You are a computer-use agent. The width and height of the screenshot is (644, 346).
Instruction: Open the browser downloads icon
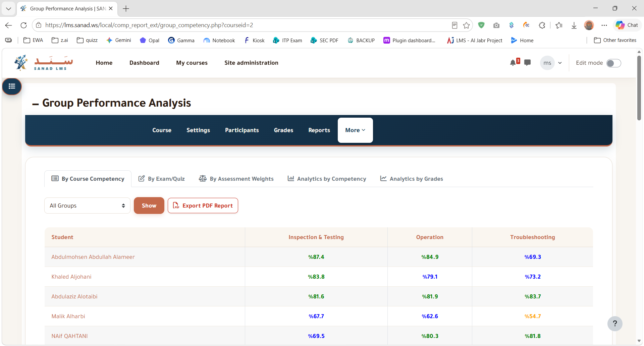[574, 25]
